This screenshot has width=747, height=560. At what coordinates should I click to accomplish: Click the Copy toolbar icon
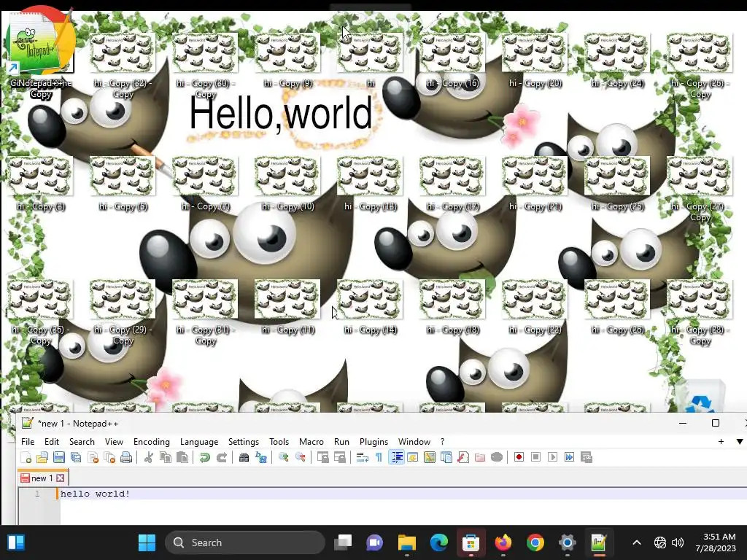[x=166, y=458]
